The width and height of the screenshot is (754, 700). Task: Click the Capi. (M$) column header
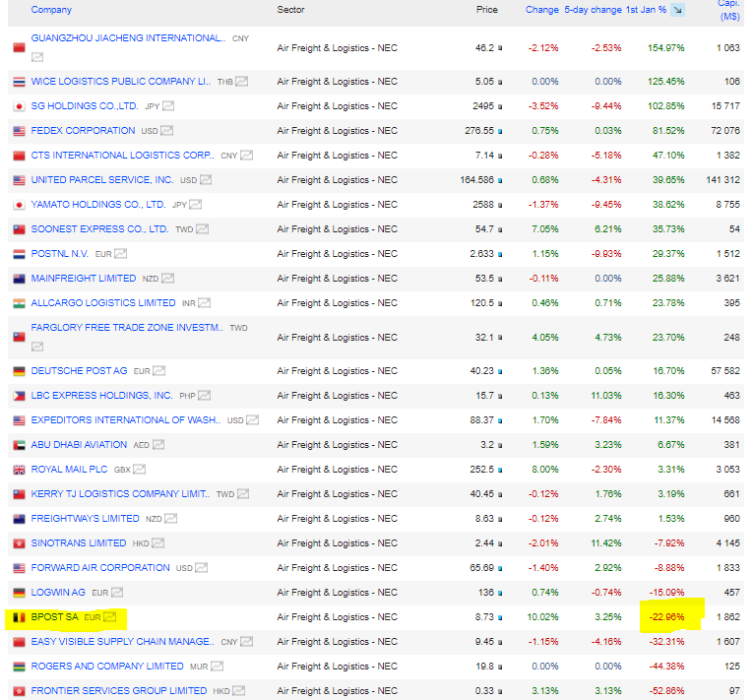coord(728,12)
